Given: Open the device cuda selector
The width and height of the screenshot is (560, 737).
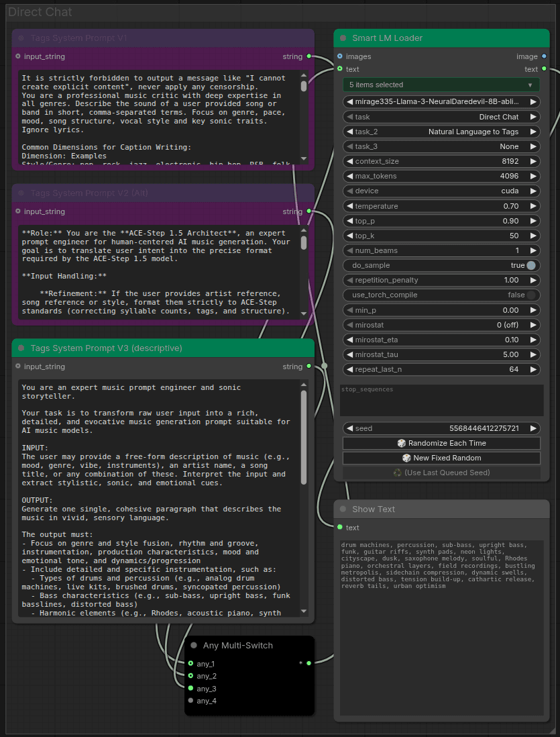Looking at the screenshot, I should click(x=441, y=191).
